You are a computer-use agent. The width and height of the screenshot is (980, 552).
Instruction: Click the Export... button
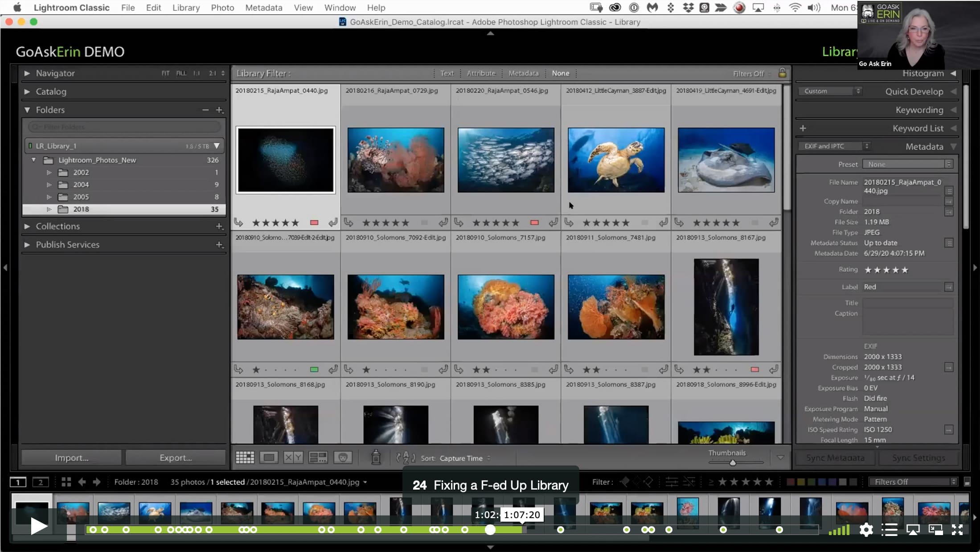[176, 457]
